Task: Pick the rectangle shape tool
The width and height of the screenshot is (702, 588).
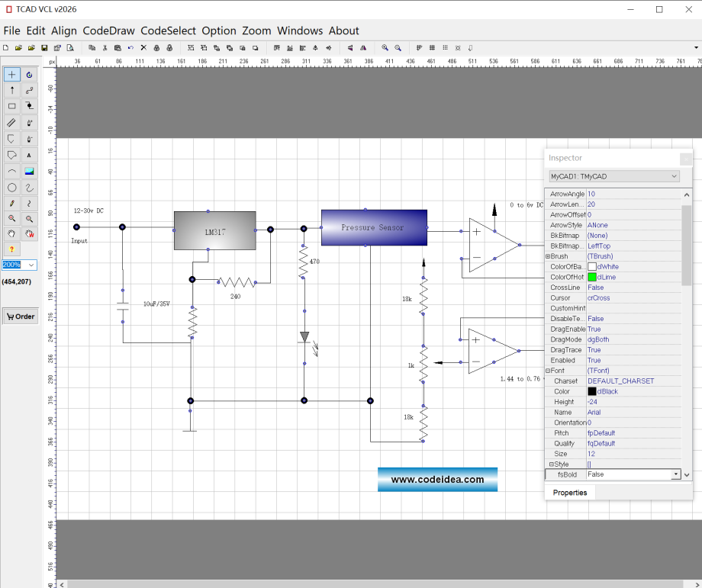Action: click(x=12, y=107)
